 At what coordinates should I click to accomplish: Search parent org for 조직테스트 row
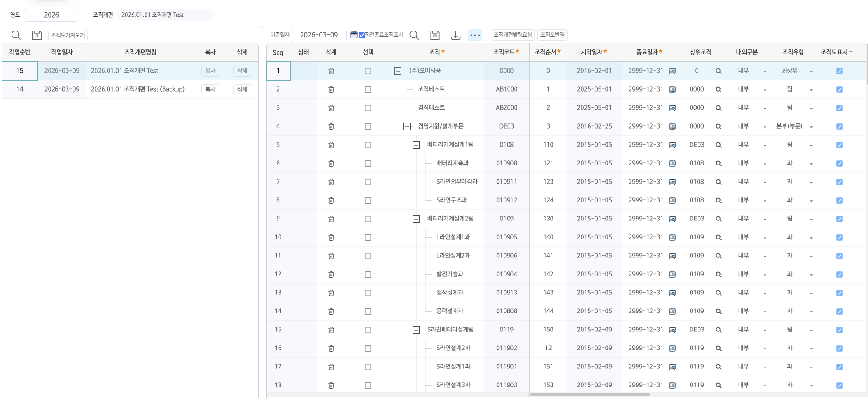719,90
